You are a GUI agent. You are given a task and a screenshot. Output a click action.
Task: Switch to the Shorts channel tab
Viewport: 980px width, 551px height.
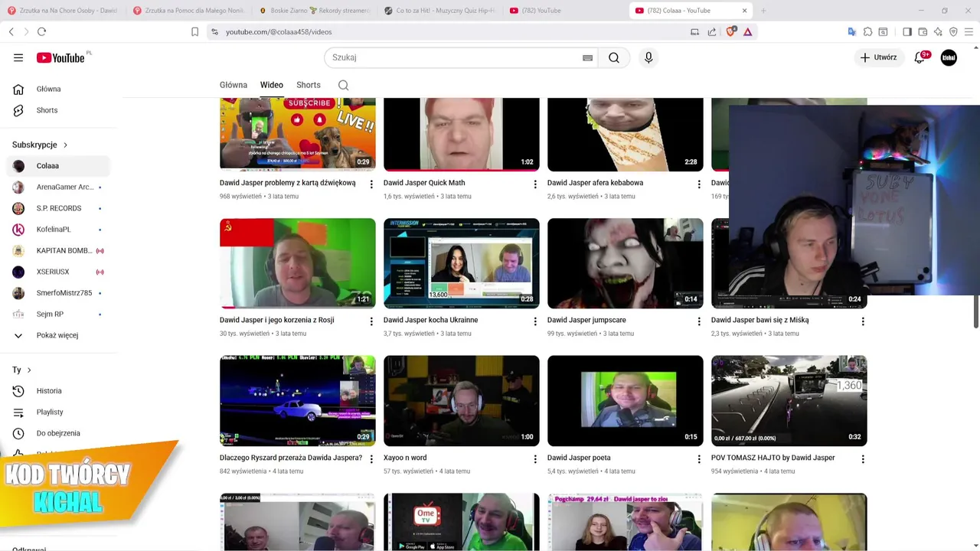click(x=309, y=85)
